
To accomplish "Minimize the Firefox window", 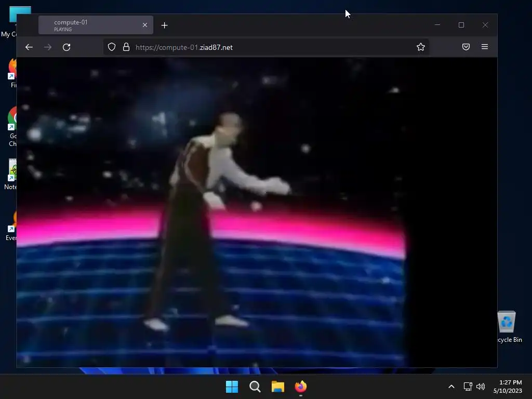I will [x=437, y=25].
